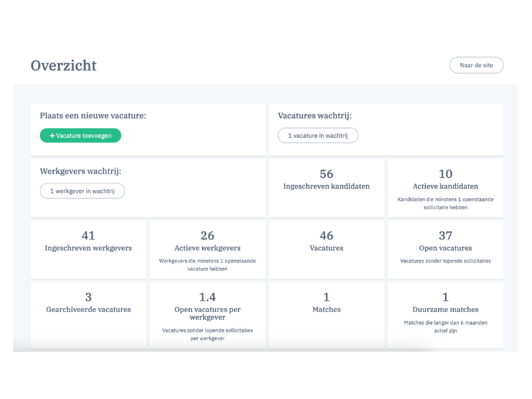
Task: Click the Open vacatures per werkgever label
Action: tap(207, 313)
